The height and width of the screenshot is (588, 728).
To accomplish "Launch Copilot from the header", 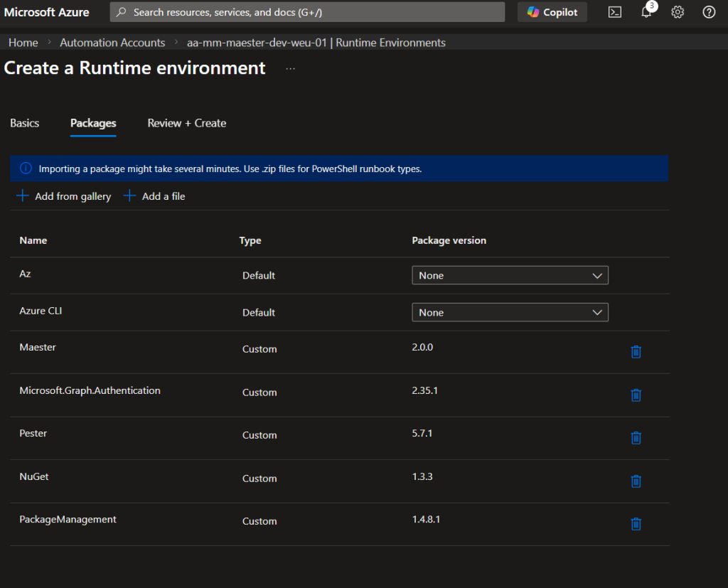I will point(552,12).
